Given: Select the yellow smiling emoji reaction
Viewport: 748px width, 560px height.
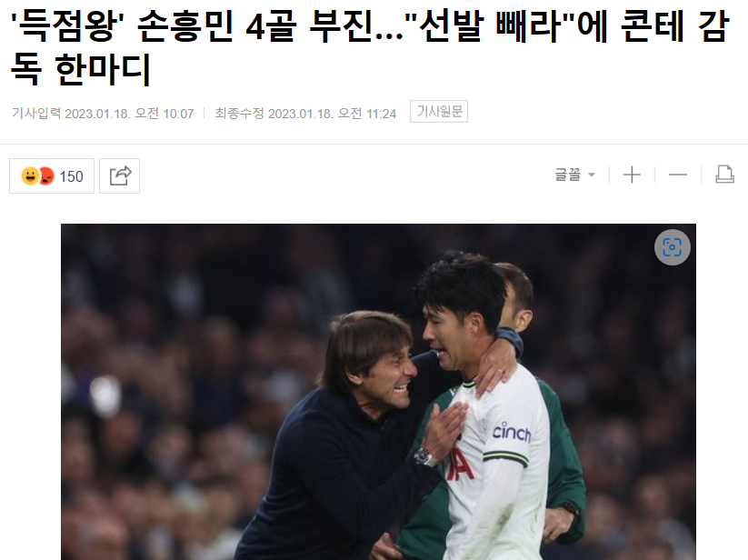Looking at the screenshot, I should tap(30, 176).
